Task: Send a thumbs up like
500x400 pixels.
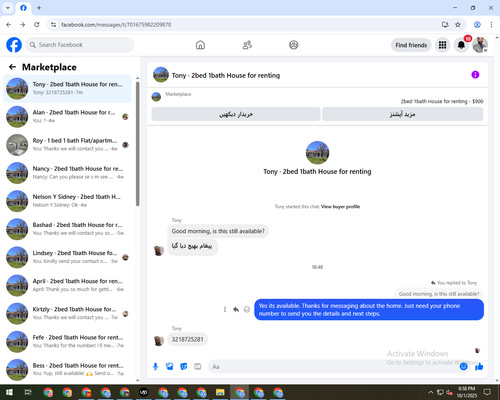Action: tap(479, 367)
